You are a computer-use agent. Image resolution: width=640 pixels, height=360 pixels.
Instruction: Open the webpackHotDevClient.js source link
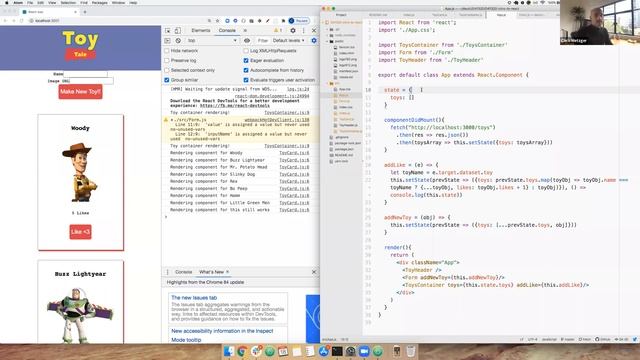277,120
